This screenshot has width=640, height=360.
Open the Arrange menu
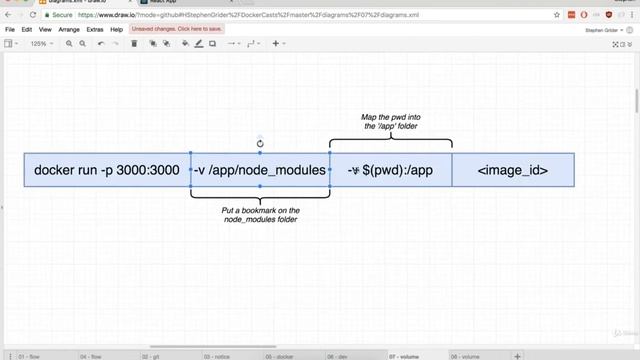click(69, 29)
